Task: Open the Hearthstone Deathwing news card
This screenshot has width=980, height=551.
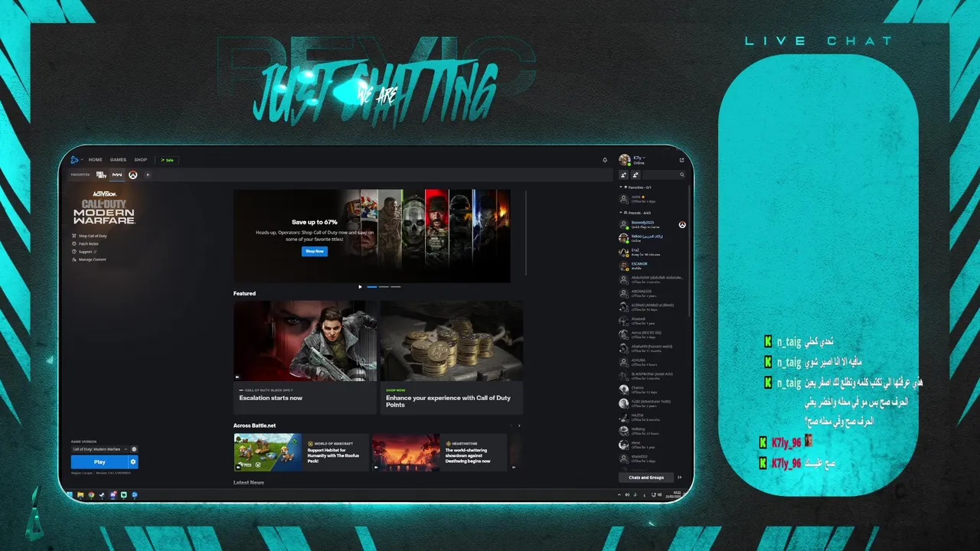Action: click(439, 452)
